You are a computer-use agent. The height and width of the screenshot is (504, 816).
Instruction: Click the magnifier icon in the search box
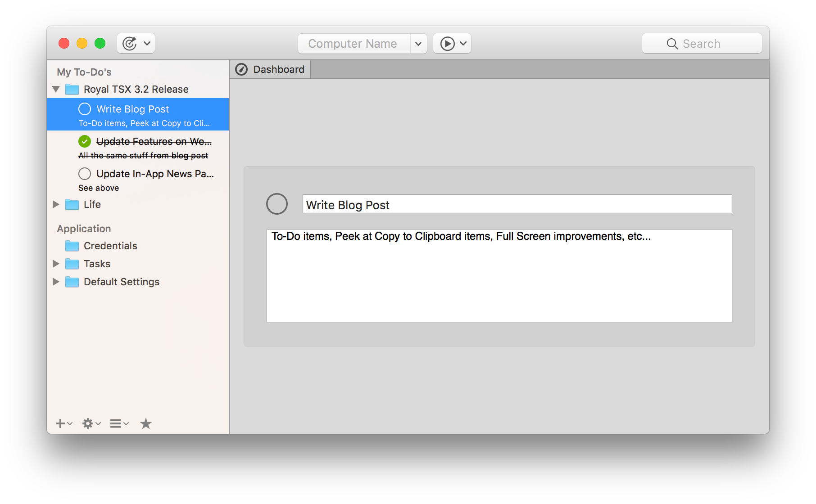tap(672, 44)
